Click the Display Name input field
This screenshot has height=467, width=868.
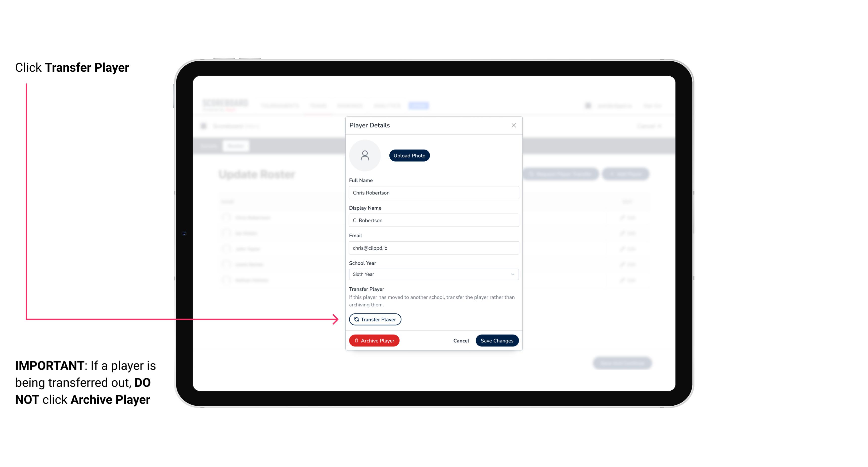[x=433, y=220]
